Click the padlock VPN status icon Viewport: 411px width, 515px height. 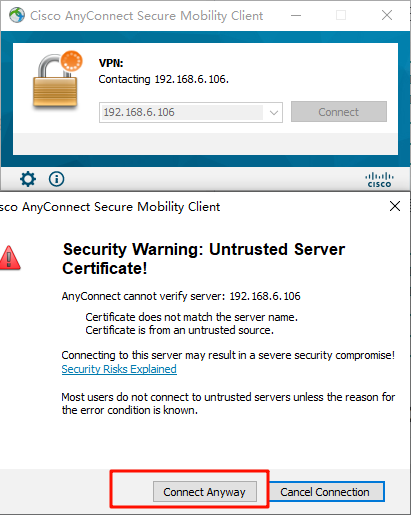pyautogui.click(x=55, y=82)
